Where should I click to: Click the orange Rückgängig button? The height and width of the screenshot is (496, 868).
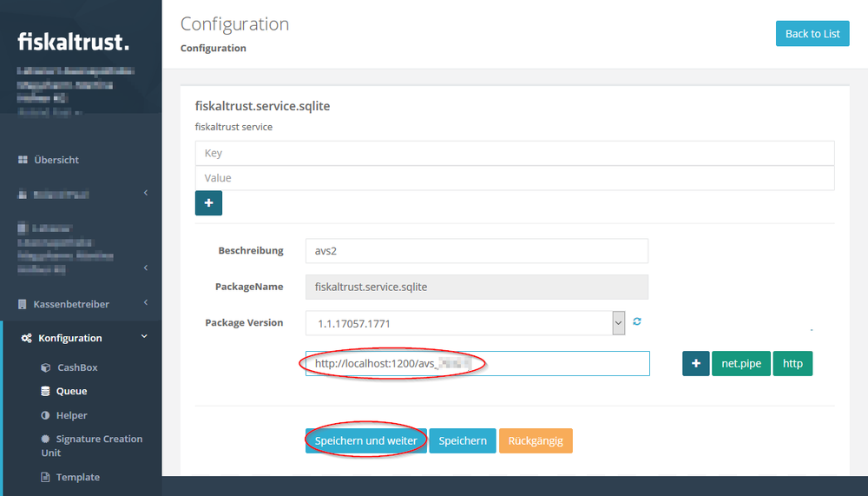pos(535,441)
